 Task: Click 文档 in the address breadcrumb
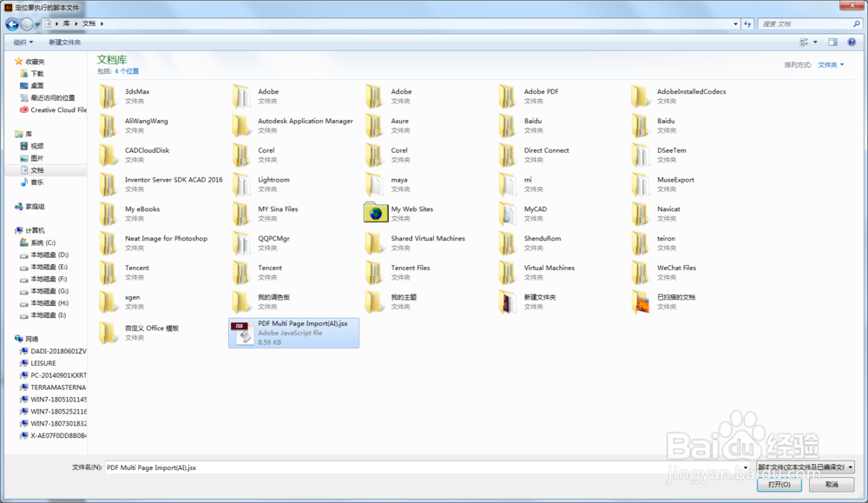pyautogui.click(x=89, y=23)
